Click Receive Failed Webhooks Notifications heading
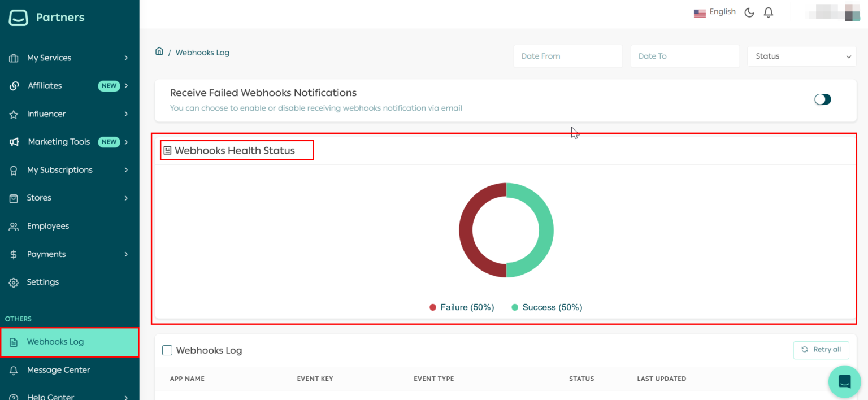 (x=263, y=93)
